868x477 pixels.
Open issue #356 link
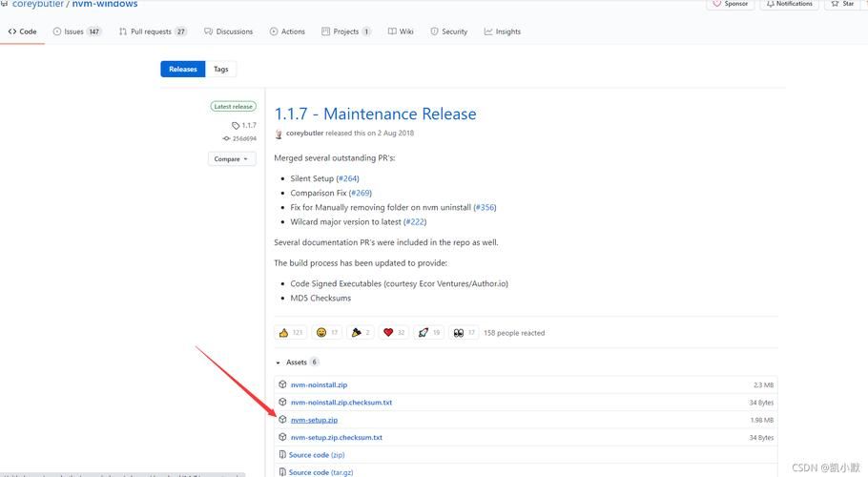[486, 207]
